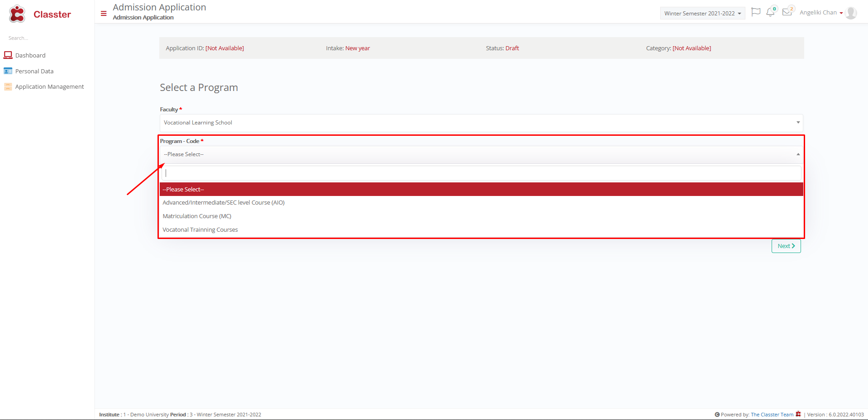The image size is (868, 420).
Task: Open the Faculty dropdown showing Vocational Learning School
Action: (x=482, y=123)
